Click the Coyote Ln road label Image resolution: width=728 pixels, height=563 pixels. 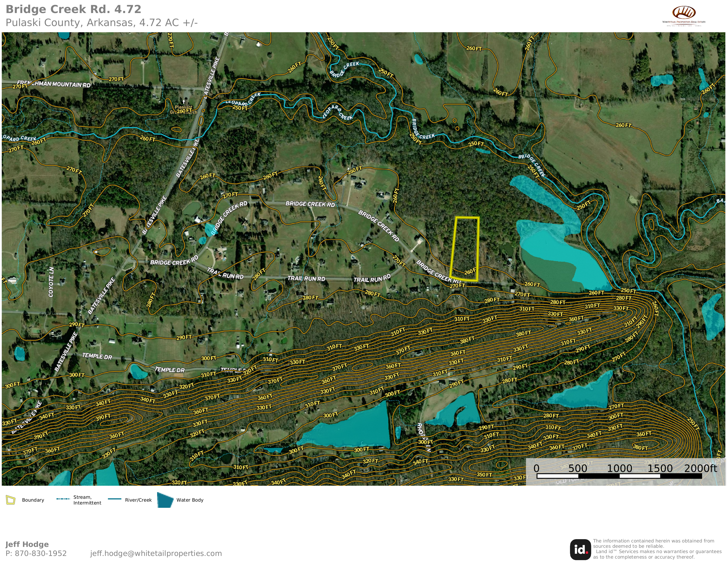(51, 282)
